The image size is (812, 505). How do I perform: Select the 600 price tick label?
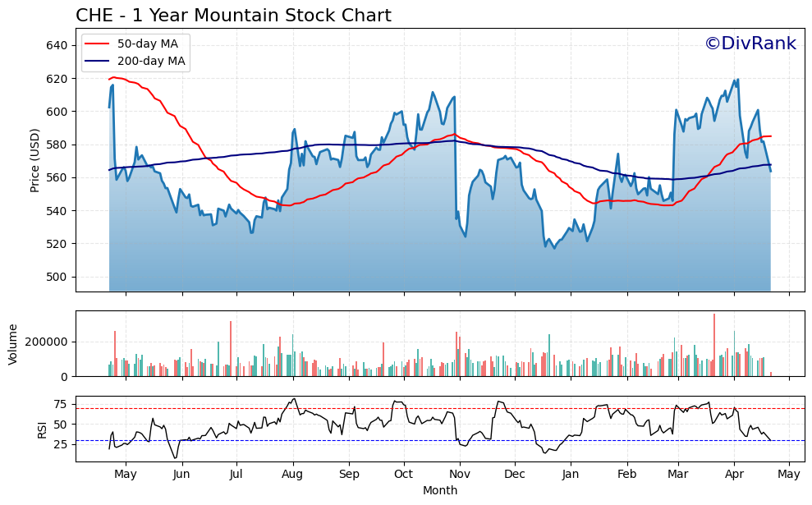pos(57,112)
